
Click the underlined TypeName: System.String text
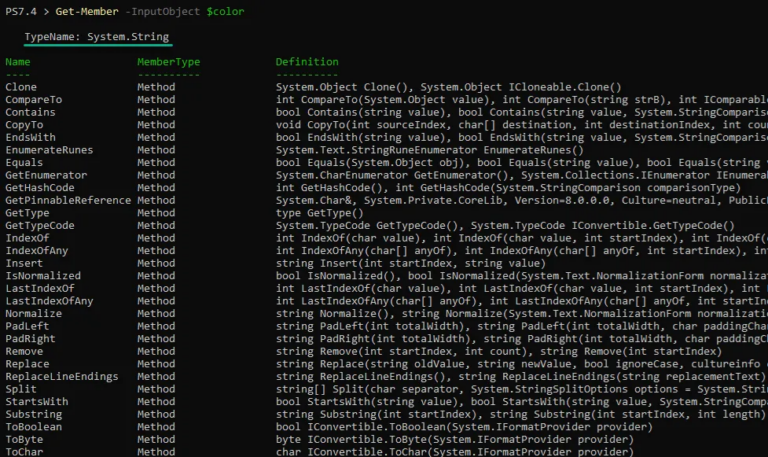tap(98, 37)
